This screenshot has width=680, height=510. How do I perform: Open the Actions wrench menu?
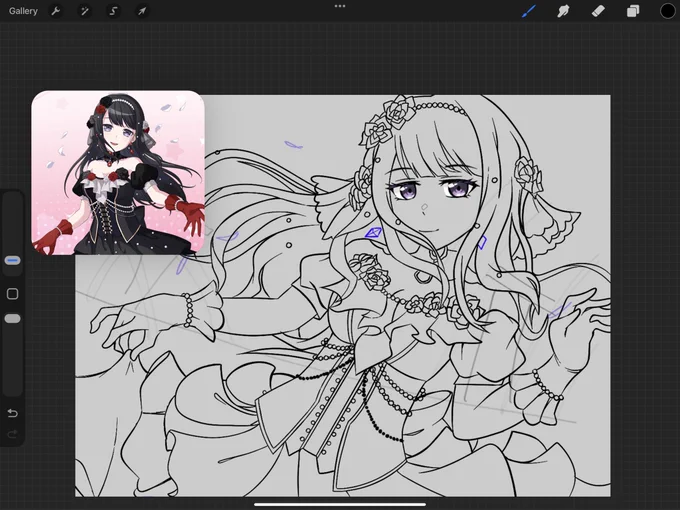tap(56, 11)
